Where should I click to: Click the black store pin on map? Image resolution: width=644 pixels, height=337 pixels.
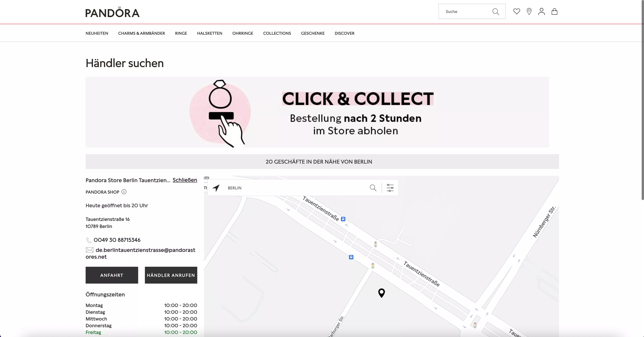382,293
